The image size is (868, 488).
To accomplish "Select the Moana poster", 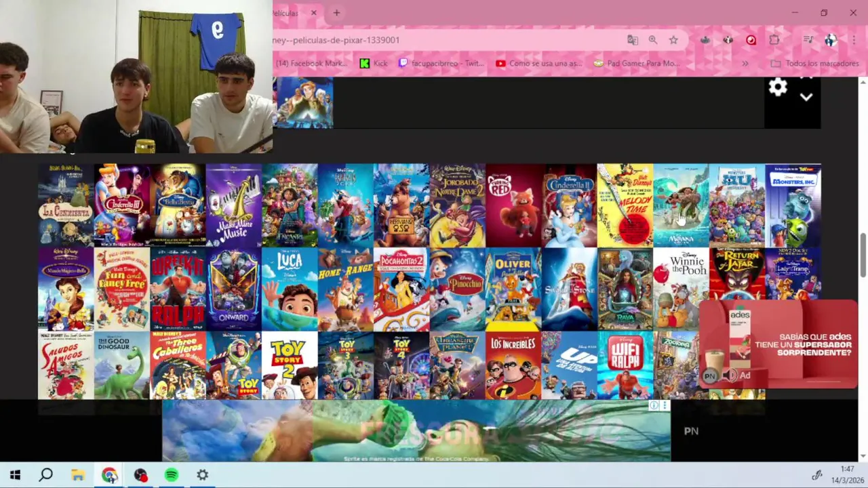I will (x=681, y=205).
